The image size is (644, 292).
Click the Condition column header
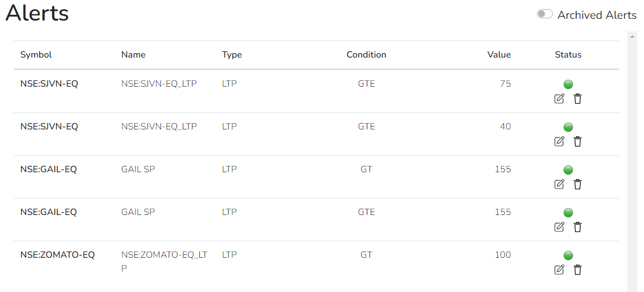pyautogui.click(x=366, y=55)
